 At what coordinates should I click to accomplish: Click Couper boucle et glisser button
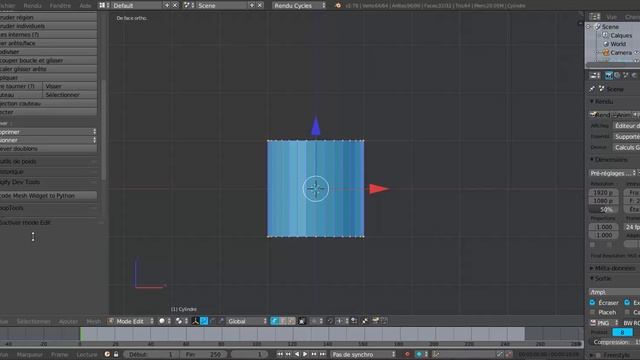[x=48, y=60]
